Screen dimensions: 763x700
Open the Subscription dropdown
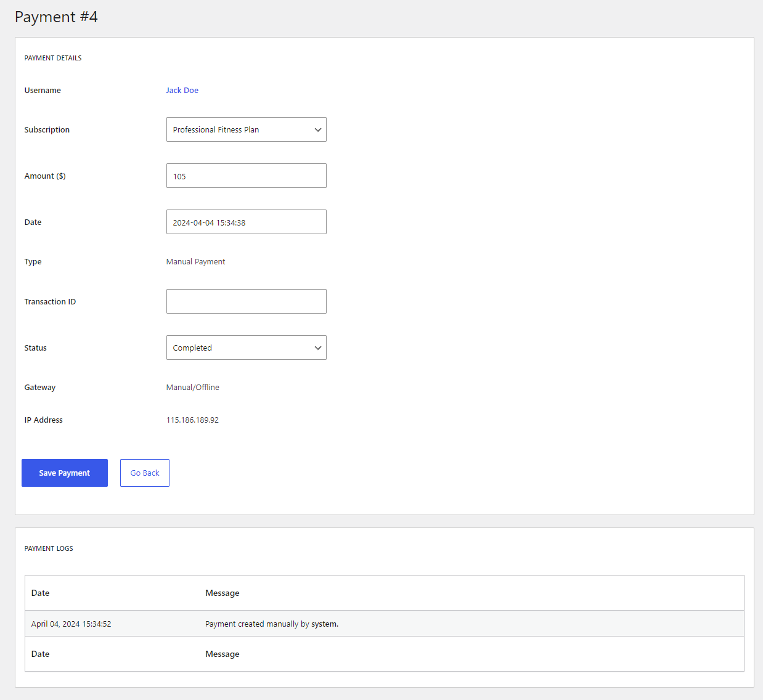[x=246, y=129]
